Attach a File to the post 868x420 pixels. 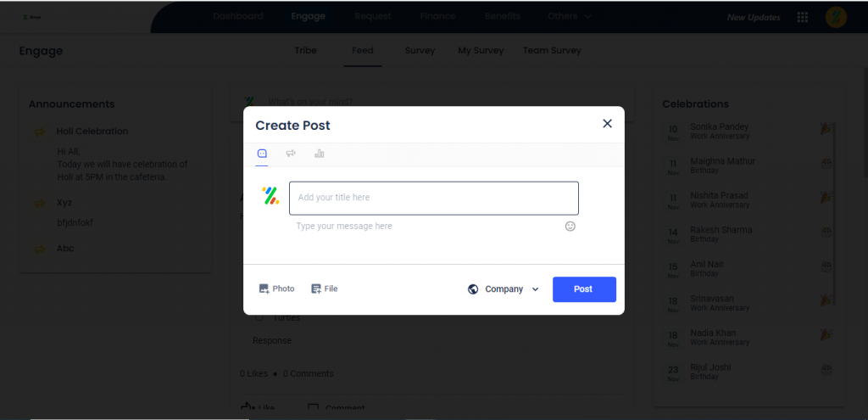click(x=325, y=288)
